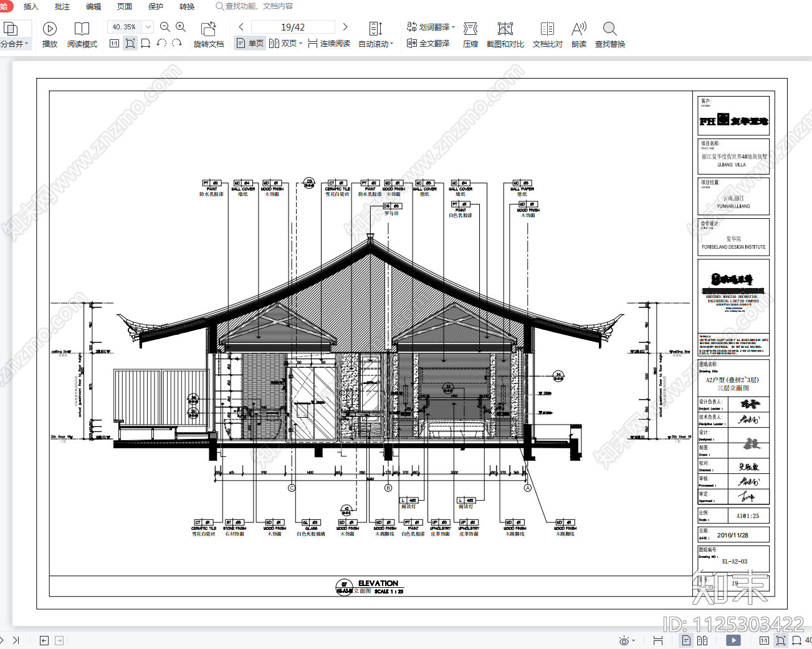
Task: Toggle continuous reading icon in status bar
Action: pos(658,640)
